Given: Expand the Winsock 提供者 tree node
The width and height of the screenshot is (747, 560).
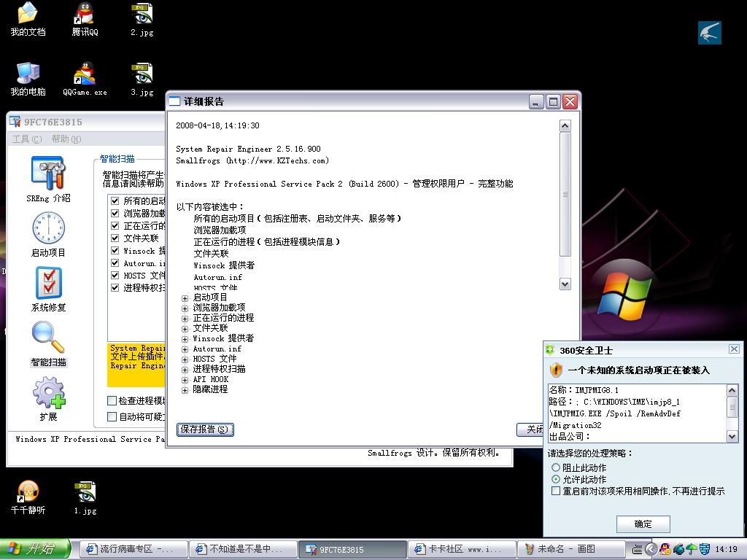Looking at the screenshot, I should click(185, 339).
